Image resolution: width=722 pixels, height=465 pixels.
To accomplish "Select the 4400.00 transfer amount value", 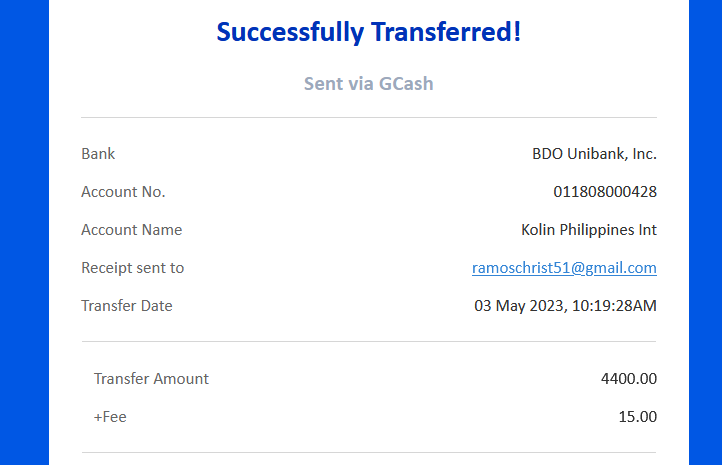I will coord(629,379).
